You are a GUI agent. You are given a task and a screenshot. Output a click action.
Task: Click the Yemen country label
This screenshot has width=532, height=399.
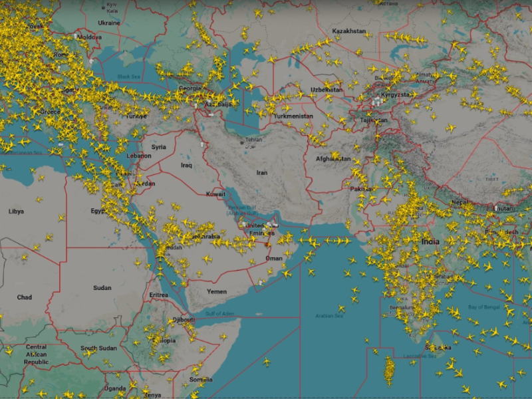[216, 292]
